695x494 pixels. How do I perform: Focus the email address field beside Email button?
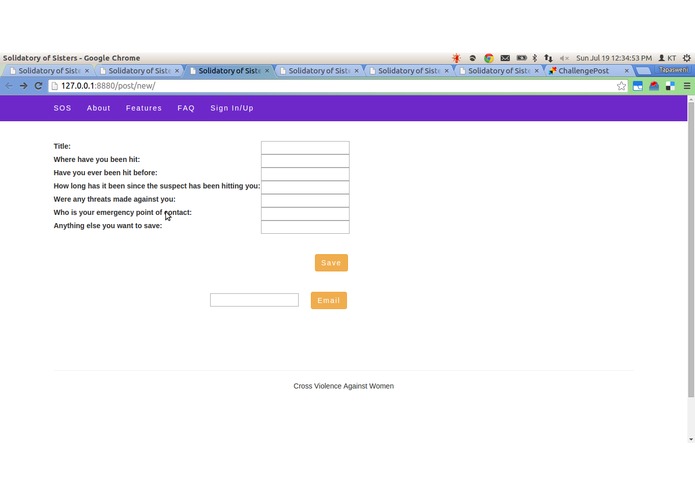point(254,300)
